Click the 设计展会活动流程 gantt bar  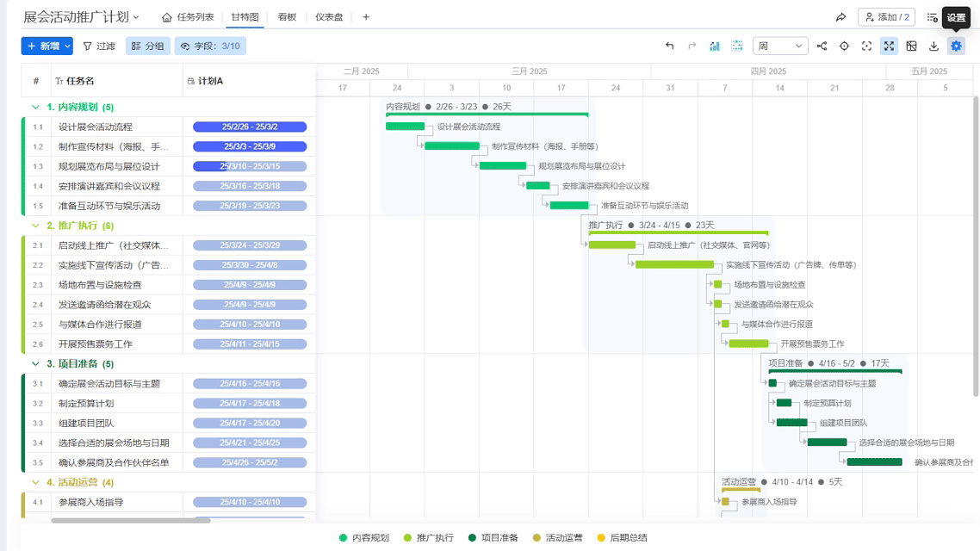[405, 127]
